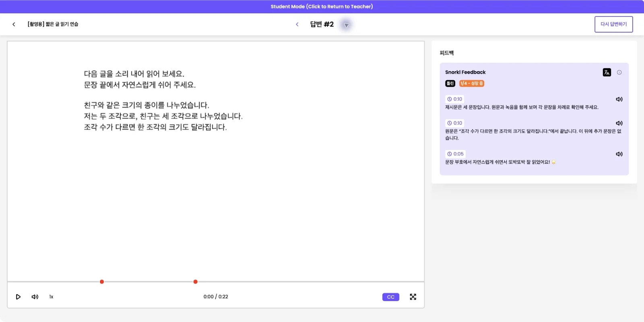Click the 다시 답변하기 button
Screen dimensions: 644x322
(x=613, y=24)
